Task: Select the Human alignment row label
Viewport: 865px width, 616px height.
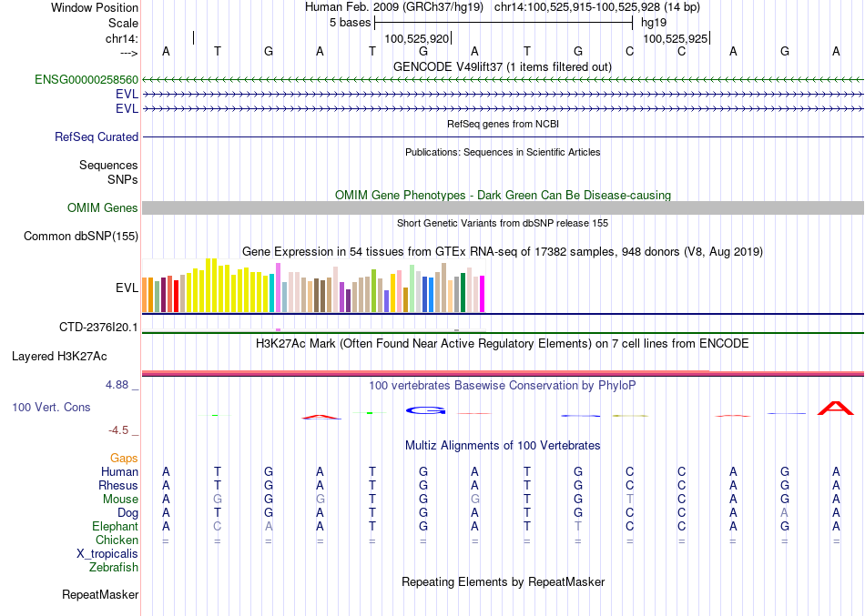Action: 119,471
